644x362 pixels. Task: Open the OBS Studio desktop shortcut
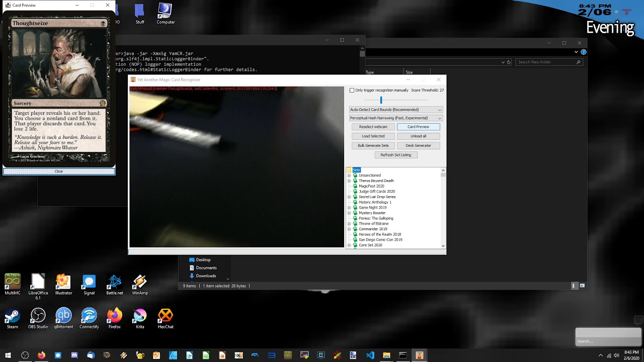[38, 318]
